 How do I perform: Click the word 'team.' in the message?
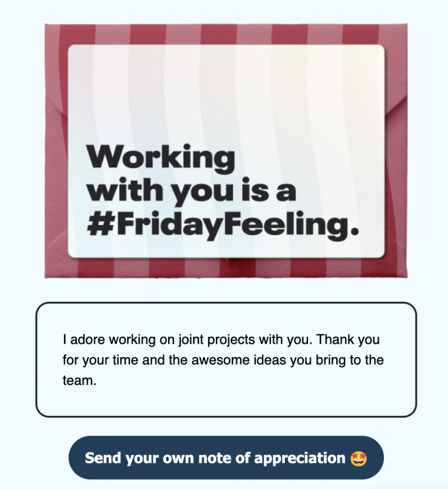[79, 381]
